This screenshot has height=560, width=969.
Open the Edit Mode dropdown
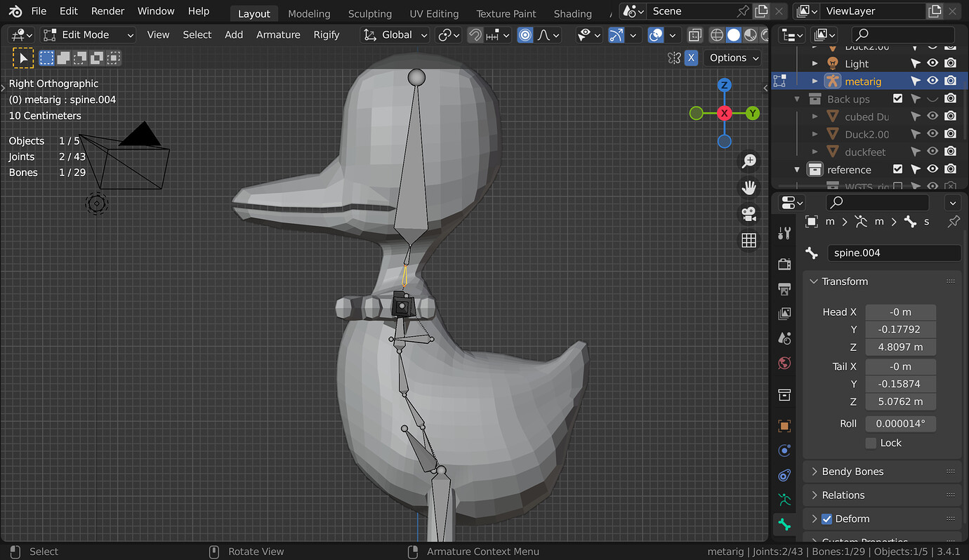pyautogui.click(x=88, y=35)
